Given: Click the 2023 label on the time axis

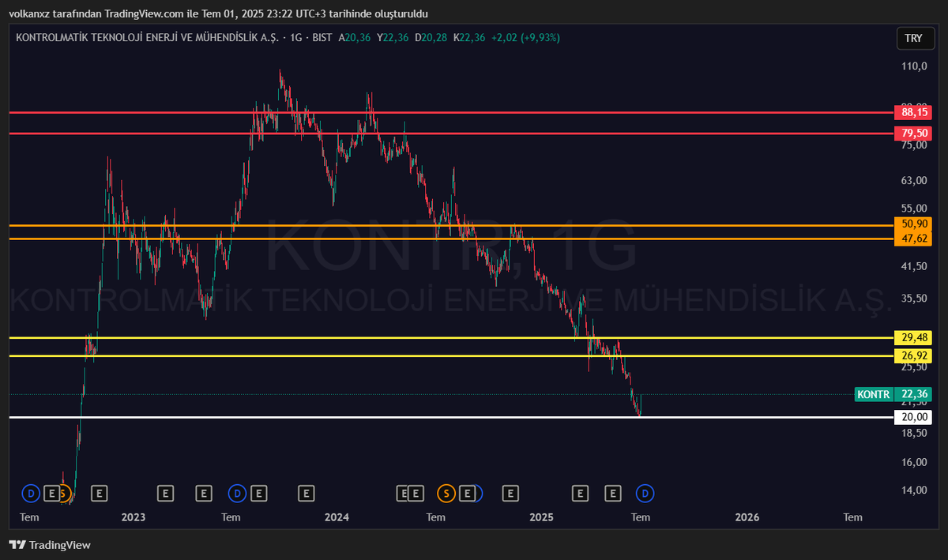Looking at the screenshot, I should pos(133,517).
